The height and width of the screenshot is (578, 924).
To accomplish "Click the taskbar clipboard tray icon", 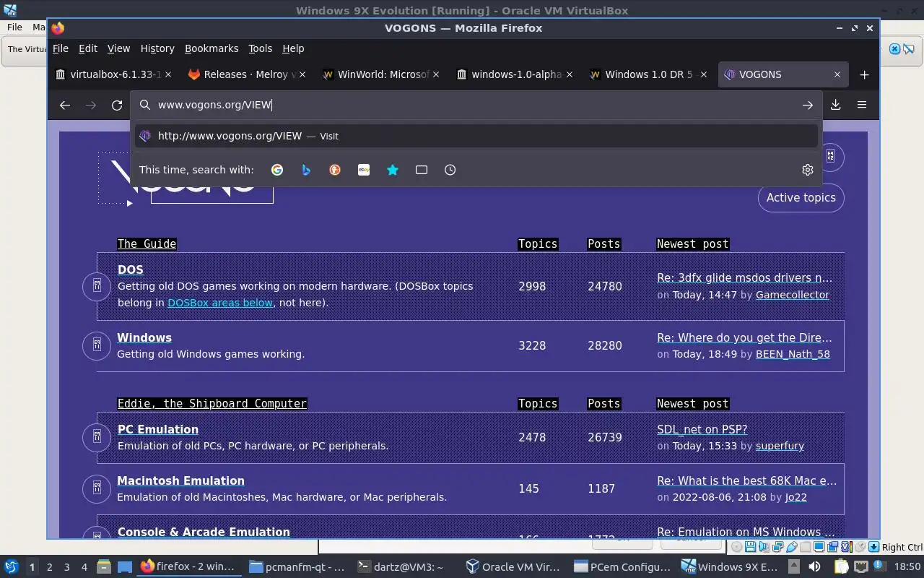I will tap(841, 566).
